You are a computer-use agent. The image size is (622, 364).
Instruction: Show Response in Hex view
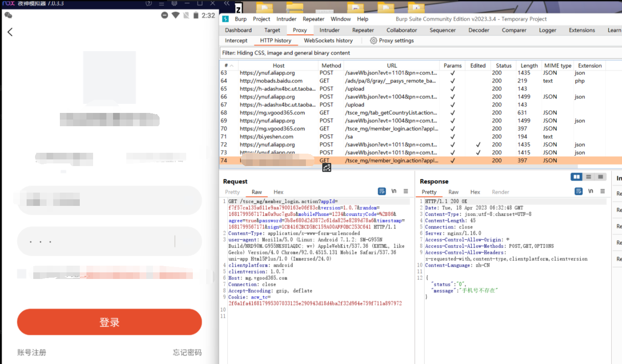tap(475, 192)
